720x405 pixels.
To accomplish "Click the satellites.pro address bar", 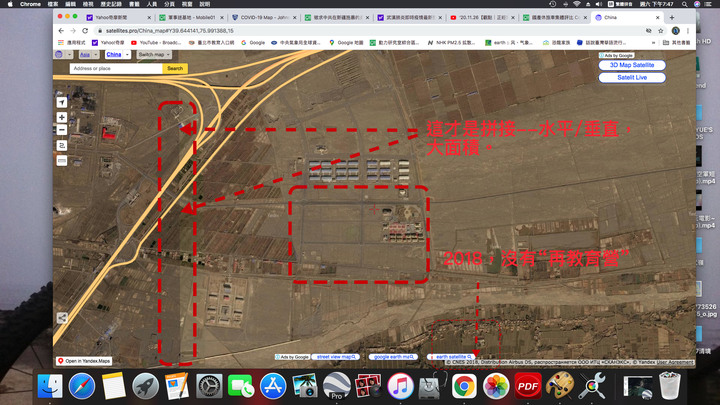I will [x=367, y=31].
